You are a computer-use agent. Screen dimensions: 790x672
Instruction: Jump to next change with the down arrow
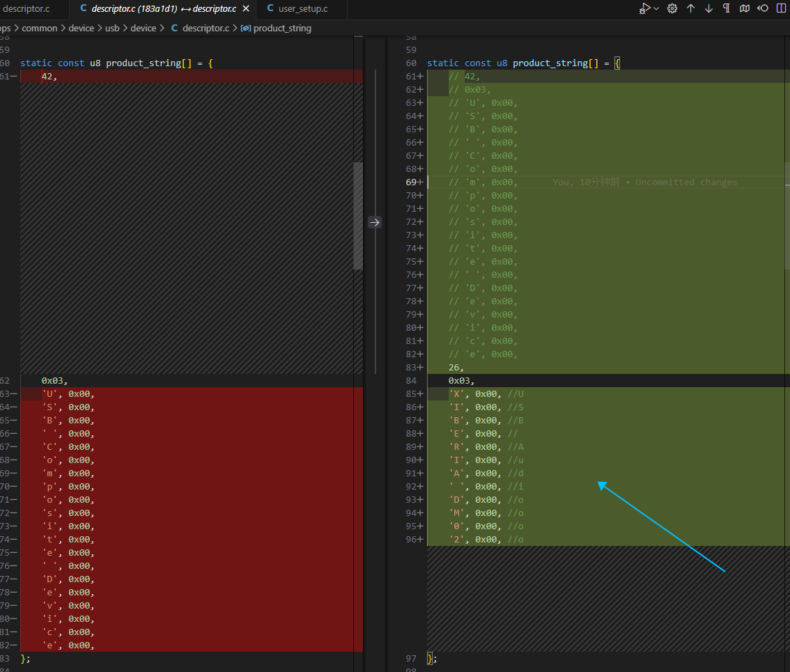click(x=709, y=8)
